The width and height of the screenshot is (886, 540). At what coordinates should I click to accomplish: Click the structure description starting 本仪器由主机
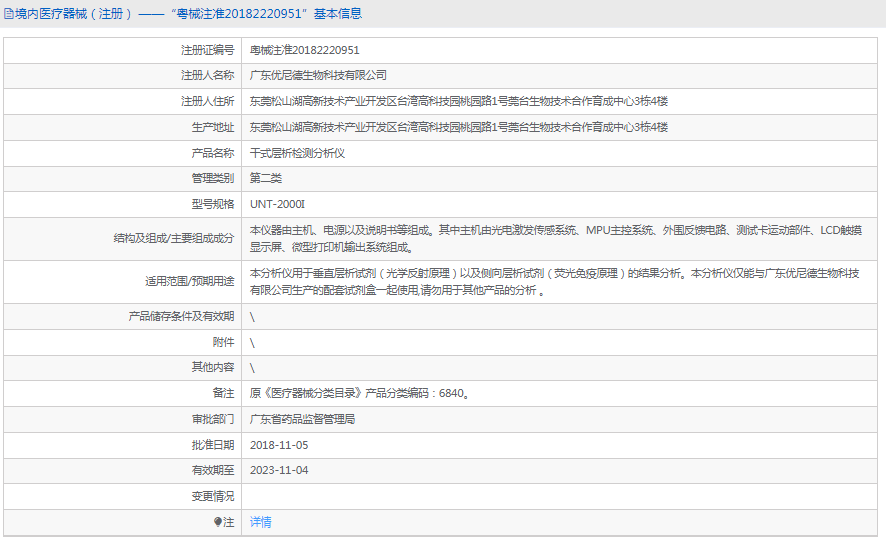point(556,238)
